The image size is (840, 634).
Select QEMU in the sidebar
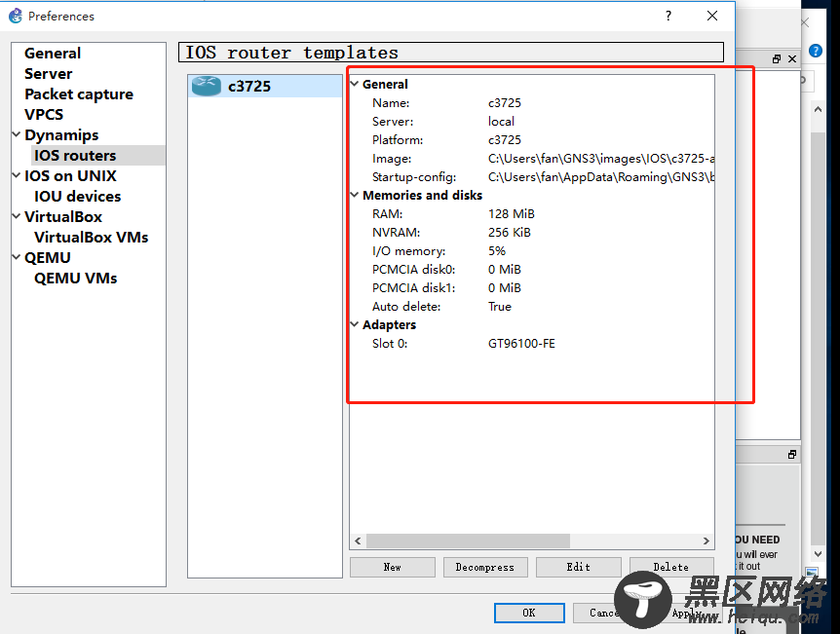tap(48, 257)
